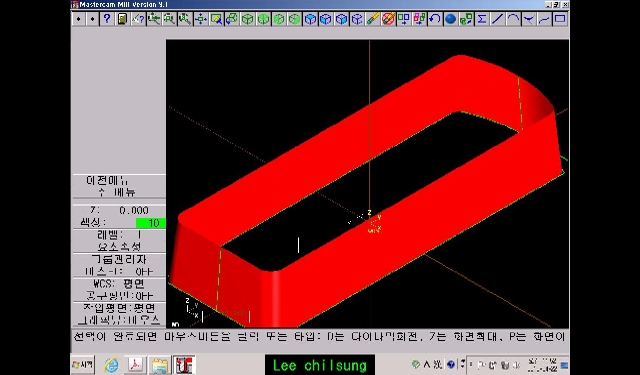Open the green color 10 swatch

[x=151, y=223]
